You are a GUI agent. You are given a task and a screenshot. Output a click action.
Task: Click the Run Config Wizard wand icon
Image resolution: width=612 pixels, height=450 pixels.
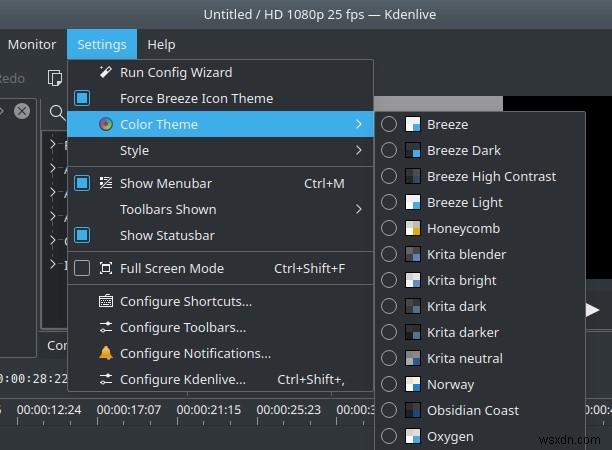pos(105,72)
